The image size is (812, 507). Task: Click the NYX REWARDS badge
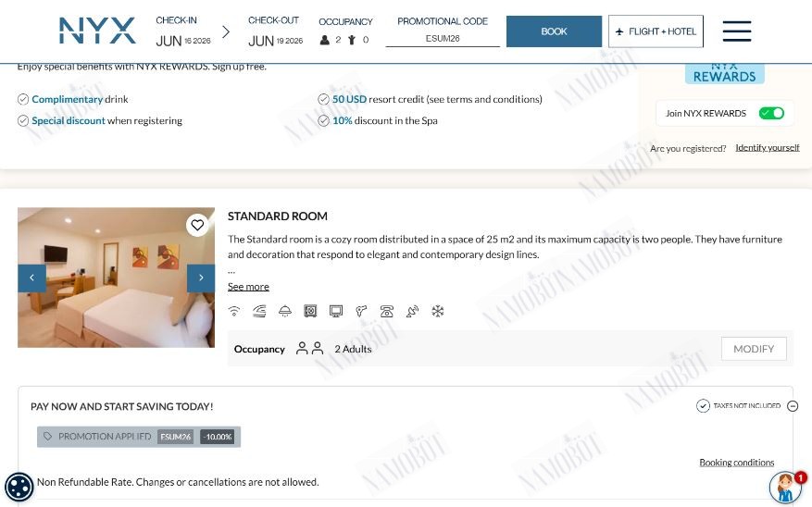pos(724,73)
